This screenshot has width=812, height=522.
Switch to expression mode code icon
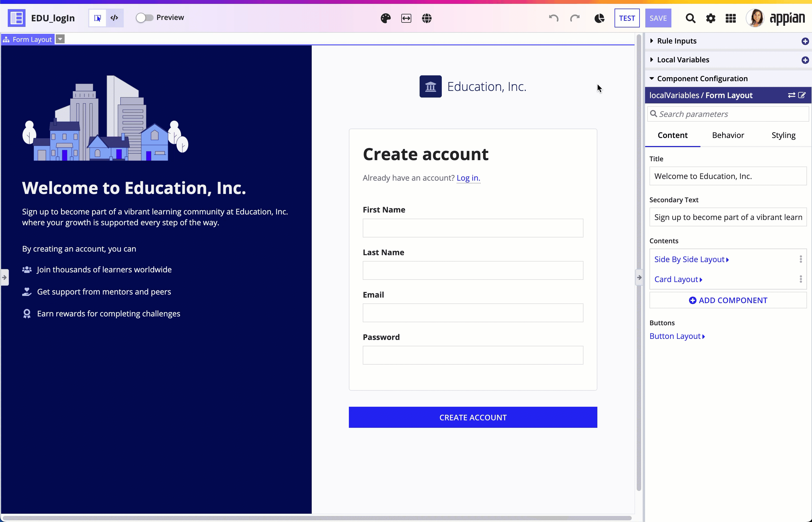115,18
